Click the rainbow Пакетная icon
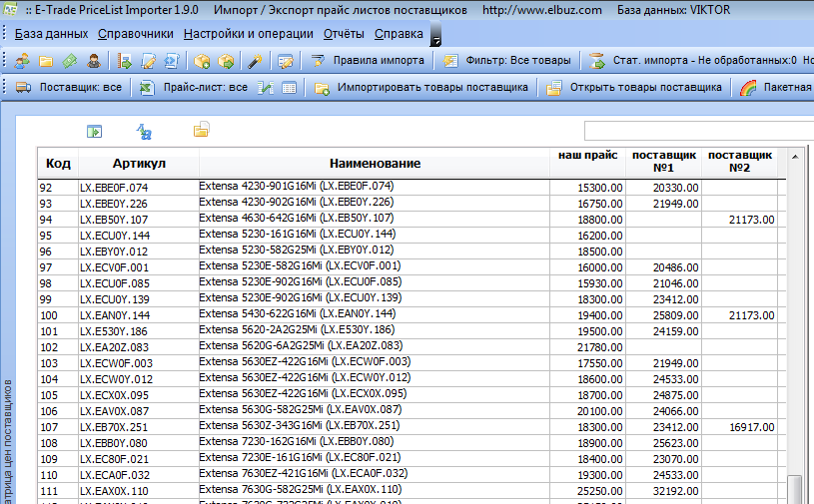The image size is (814, 504). click(x=748, y=88)
